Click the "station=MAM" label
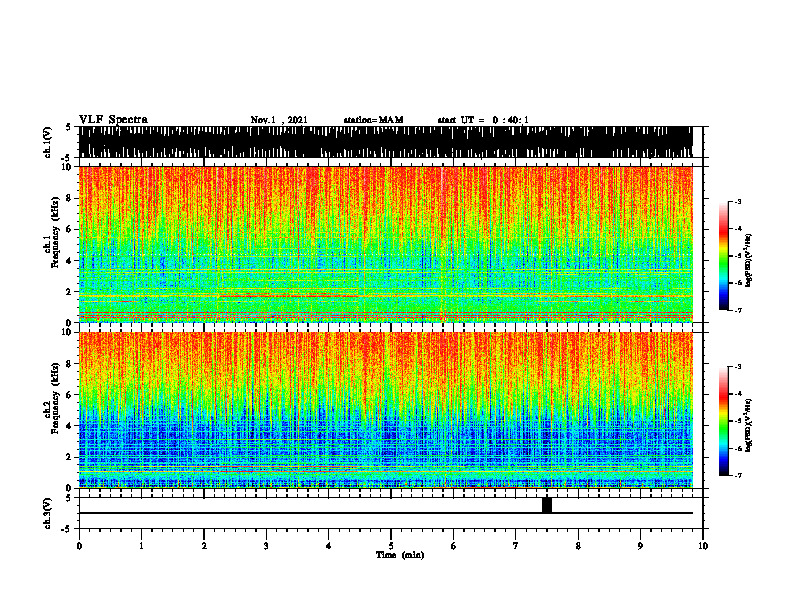 pos(373,120)
